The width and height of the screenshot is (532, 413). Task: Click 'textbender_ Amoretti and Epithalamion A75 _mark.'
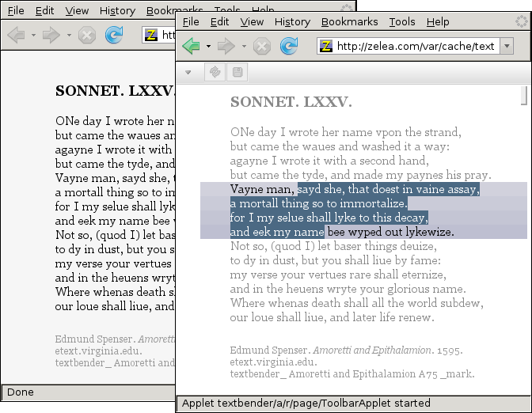click(352, 374)
